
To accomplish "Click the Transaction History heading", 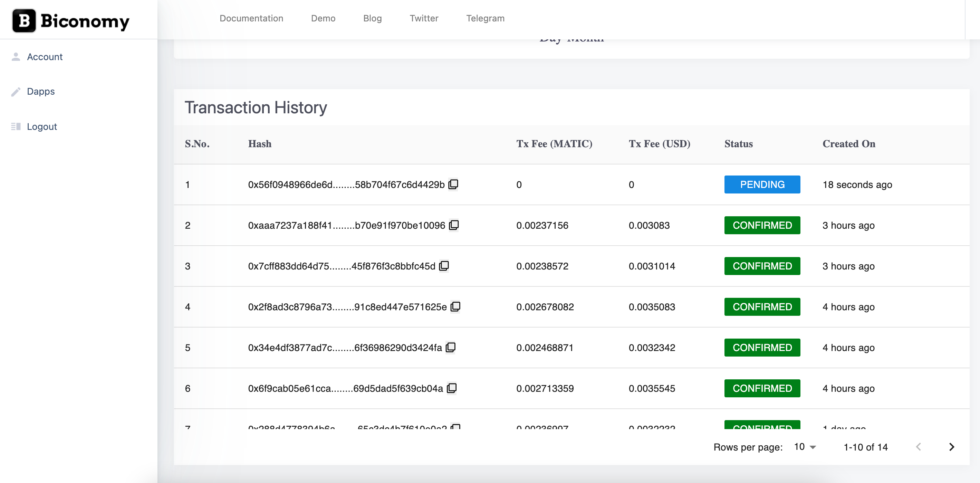I will [256, 107].
